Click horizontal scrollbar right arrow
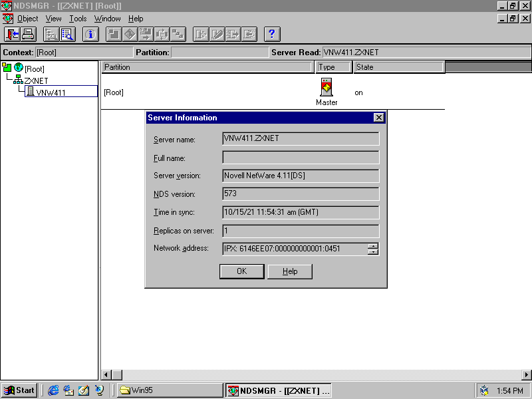This screenshot has height=399, width=532. (x=527, y=375)
